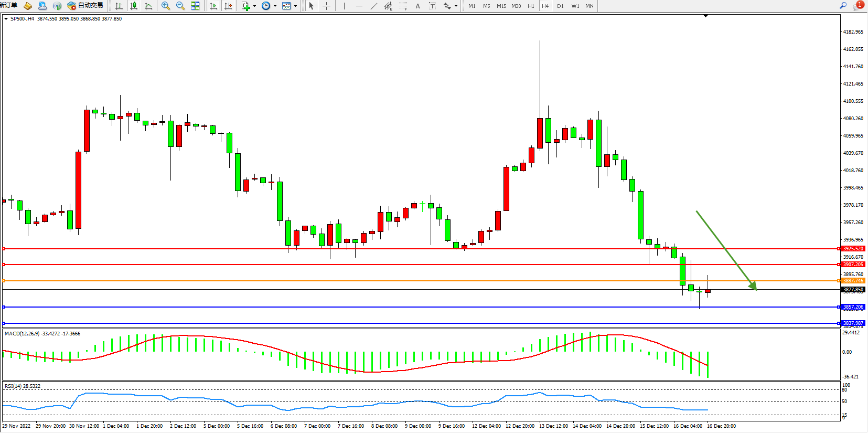Image resolution: width=868 pixels, height=433 pixels.
Task: Zoom in on the chart
Action: (166, 6)
